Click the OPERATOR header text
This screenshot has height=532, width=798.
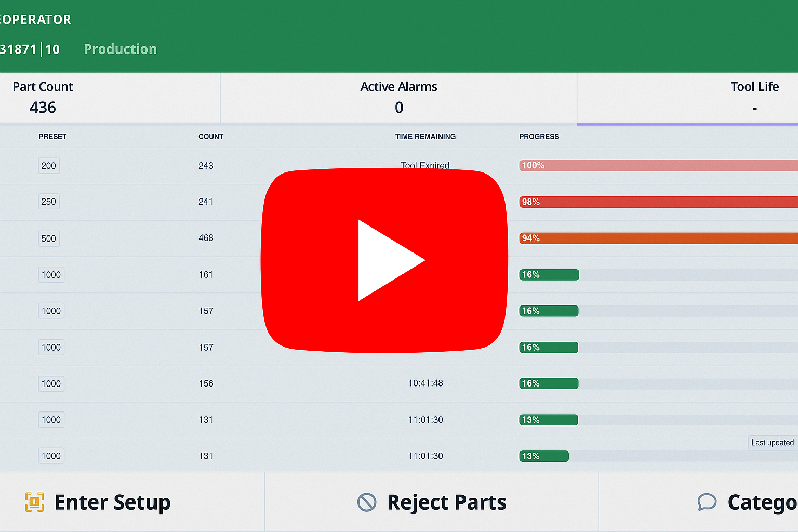pos(35,20)
